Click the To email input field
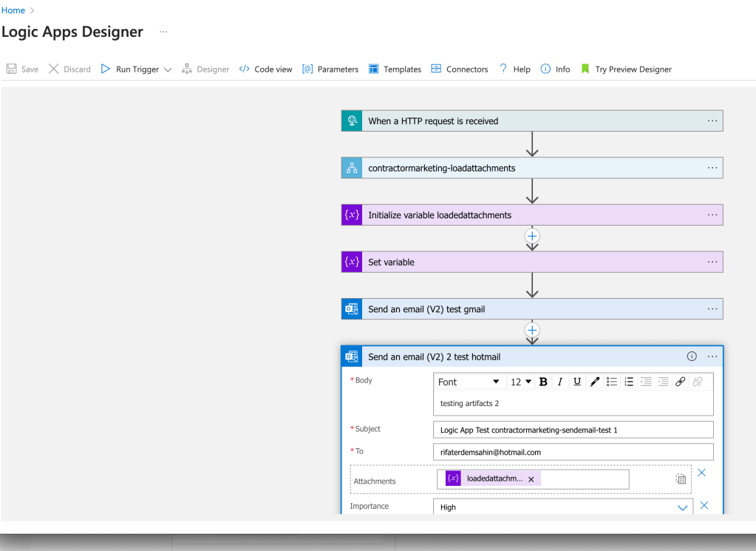This screenshot has width=756, height=551. [x=573, y=452]
